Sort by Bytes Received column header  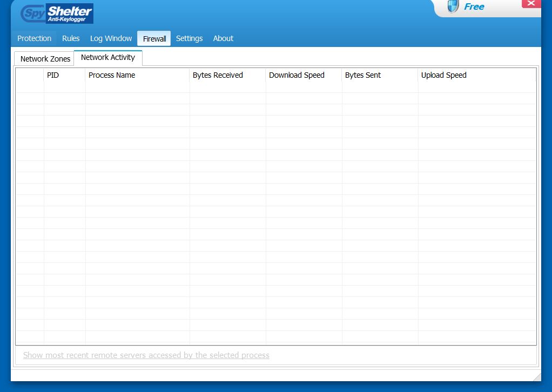tap(227, 75)
